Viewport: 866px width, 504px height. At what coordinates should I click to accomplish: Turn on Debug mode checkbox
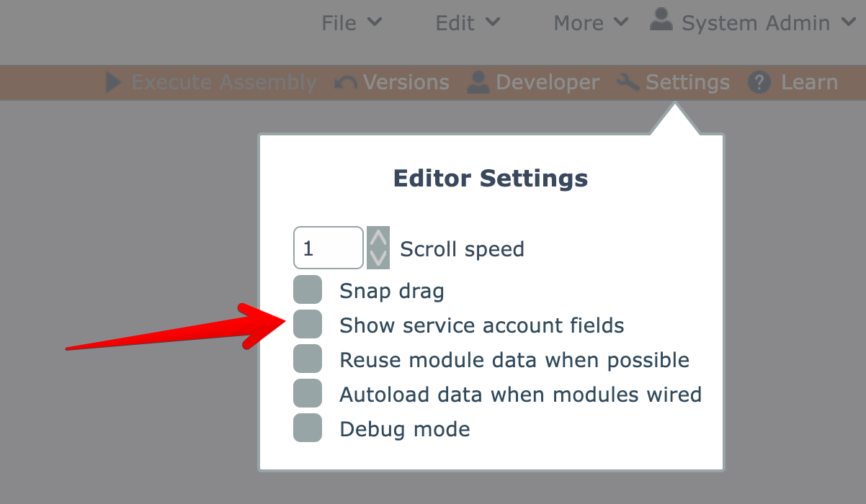[308, 428]
